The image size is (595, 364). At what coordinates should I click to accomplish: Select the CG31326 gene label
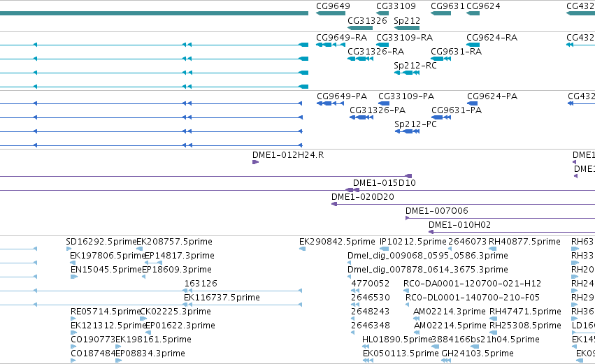367,20
